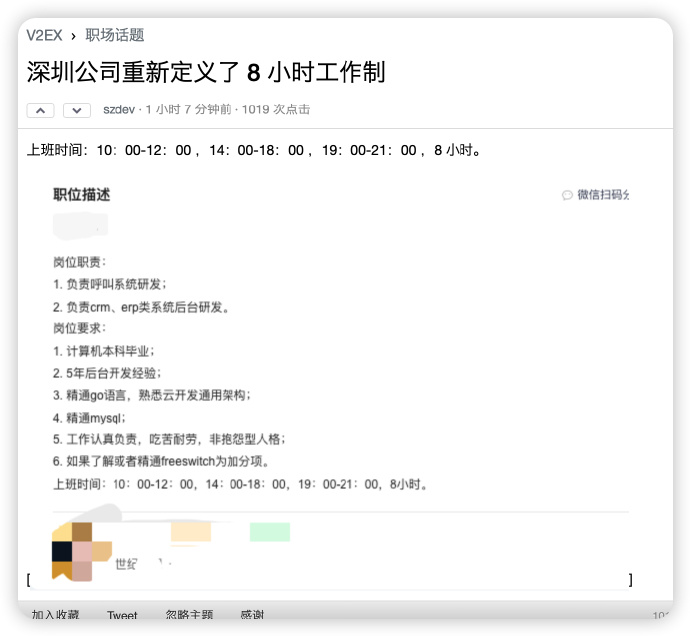
Task: Downvote the topic with the down arrow
Action: [77, 110]
